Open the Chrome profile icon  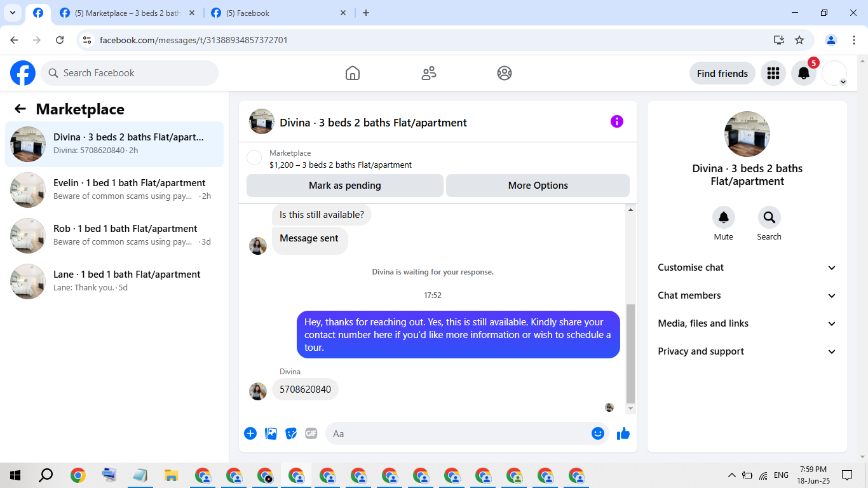point(831,40)
